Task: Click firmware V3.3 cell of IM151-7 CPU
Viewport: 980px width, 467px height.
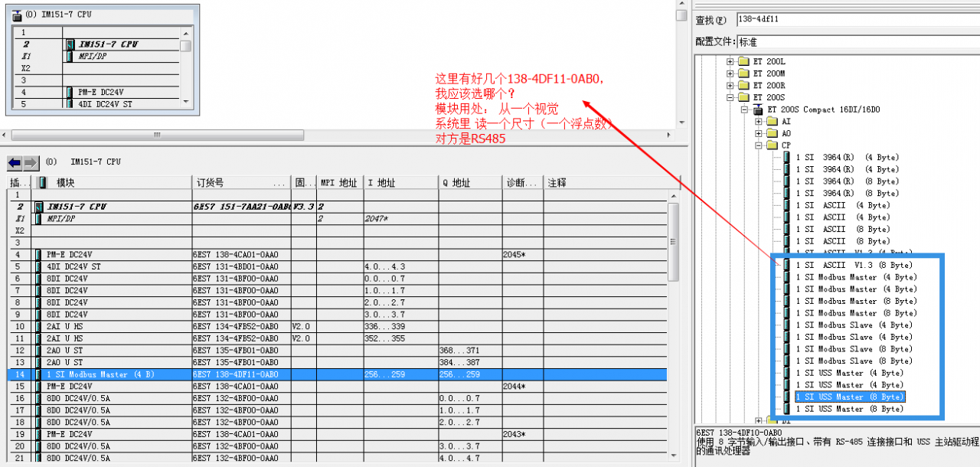Action: click(x=303, y=207)
